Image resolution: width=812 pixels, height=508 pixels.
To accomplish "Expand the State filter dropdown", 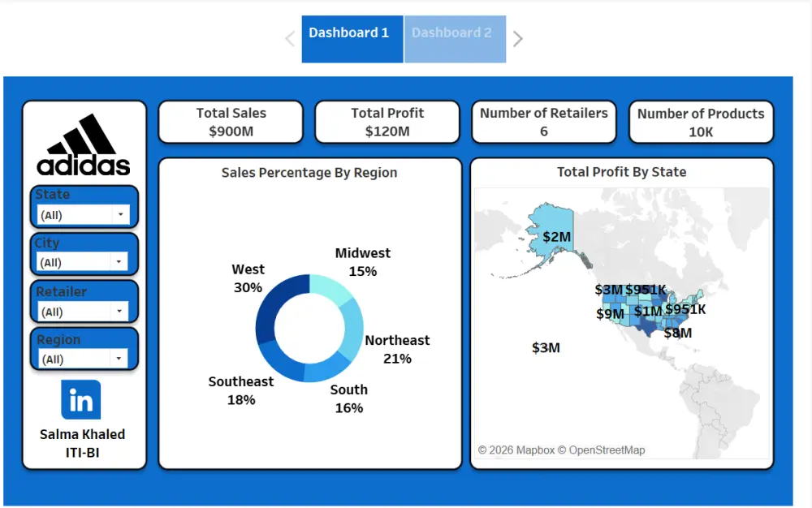I will point(120,214).
